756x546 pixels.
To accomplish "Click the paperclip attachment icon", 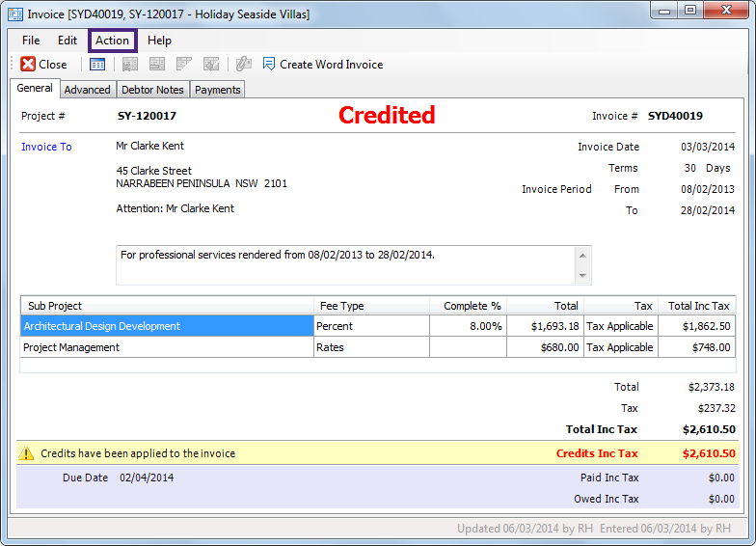I will tap(243, 65).
